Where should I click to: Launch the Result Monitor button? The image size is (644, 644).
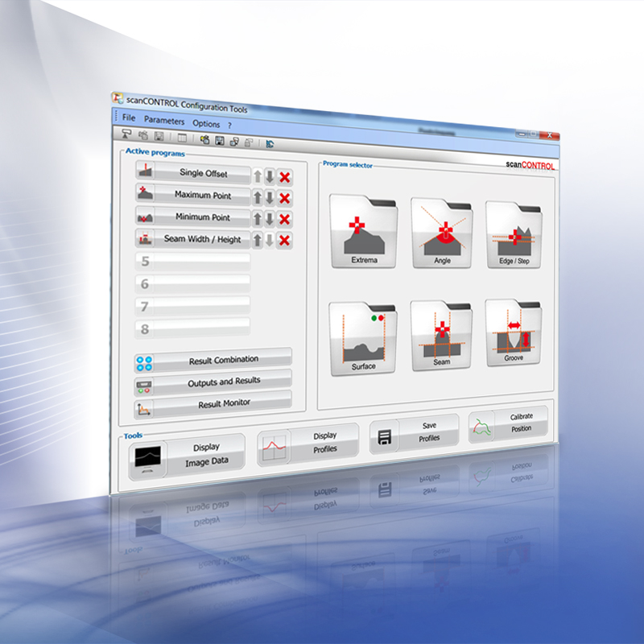point(213,405)
